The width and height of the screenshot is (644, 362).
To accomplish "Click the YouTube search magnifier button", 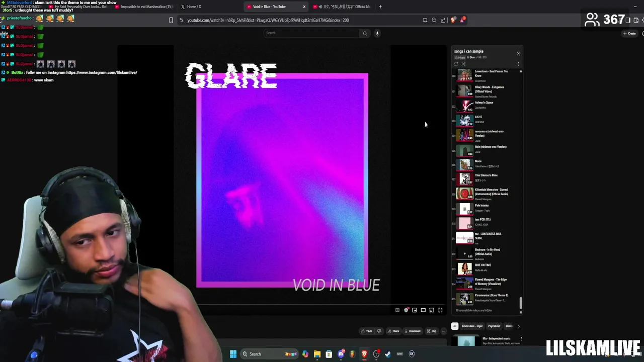I will pyautogui.click(x=365, y=33).
